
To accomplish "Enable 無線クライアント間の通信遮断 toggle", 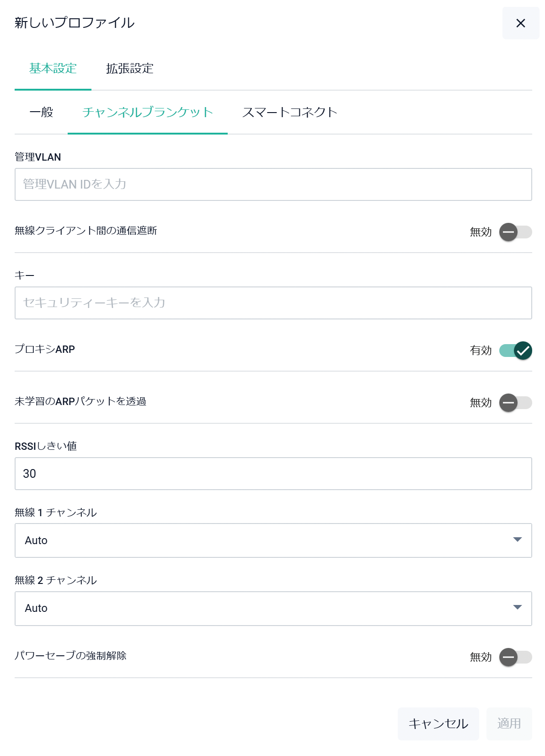I will pos(515,232).
